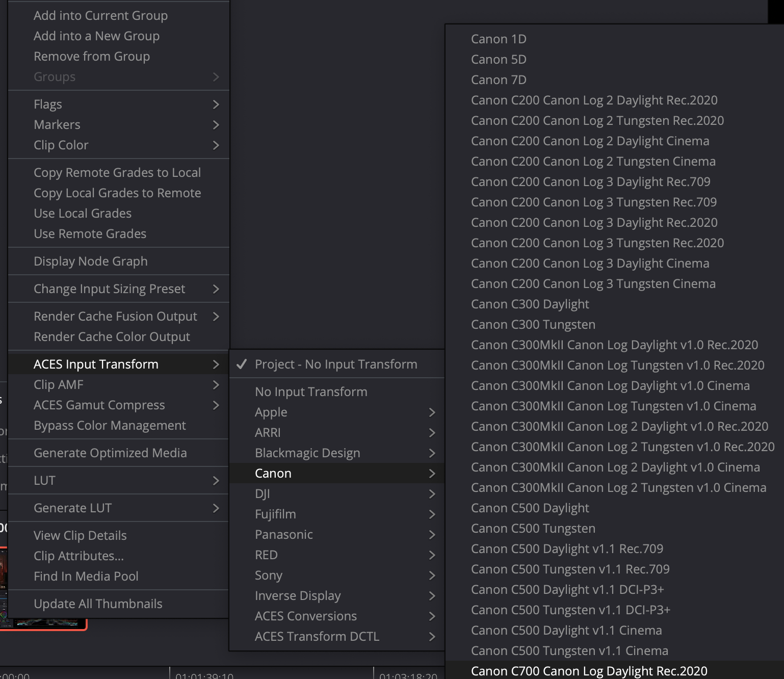The width and height of the screenshot is (784, 679).
Task: Choose Render Cache Color Output
Action: pyautogui.click(x=119, y=336)
